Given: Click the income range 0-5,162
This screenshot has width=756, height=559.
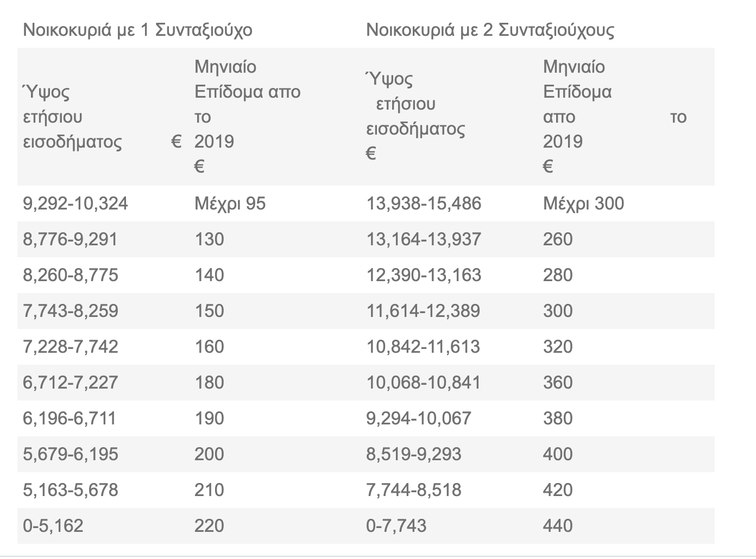Looking at the screenshot, I should click(x=53, y=526).
